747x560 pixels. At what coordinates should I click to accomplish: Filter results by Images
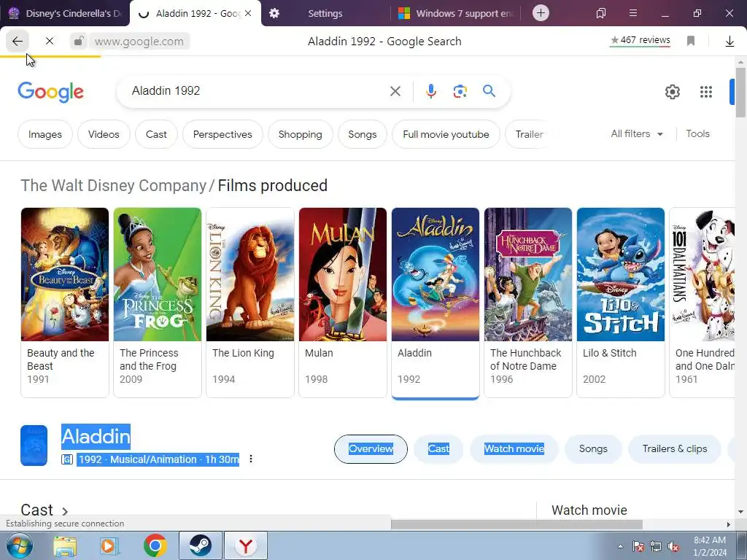pyautogui.click(x=45, y=134)
